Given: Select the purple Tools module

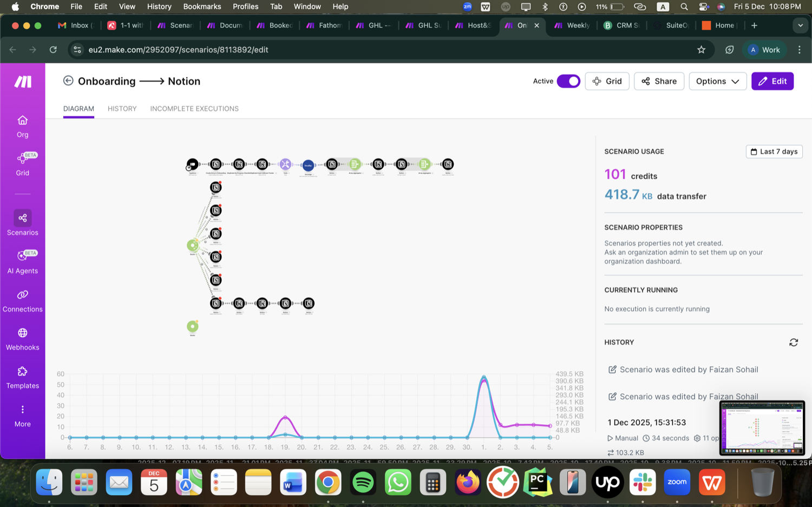Looking at the screenshot, I should [x=285, y=164].
